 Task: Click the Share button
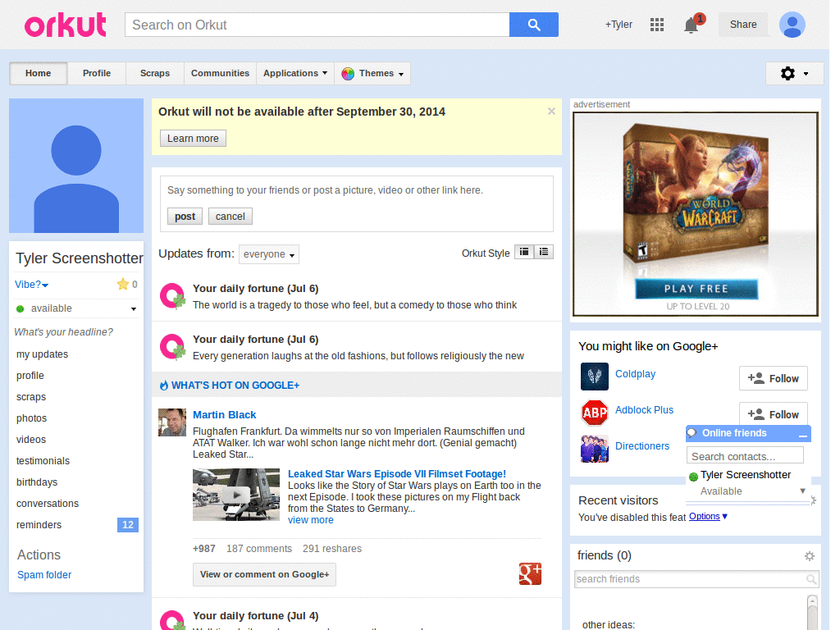point(743,25)
